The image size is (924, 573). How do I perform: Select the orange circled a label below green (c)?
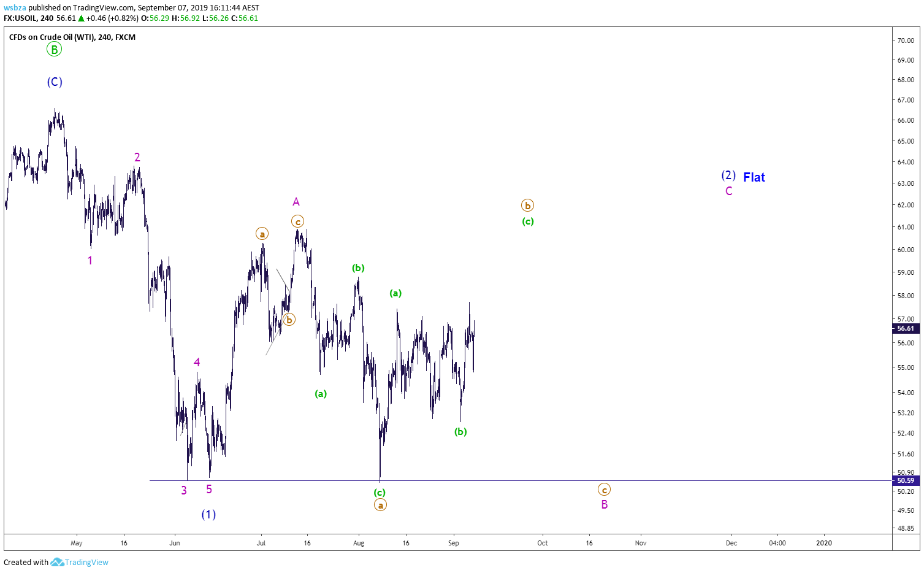(x=380, y=506)
